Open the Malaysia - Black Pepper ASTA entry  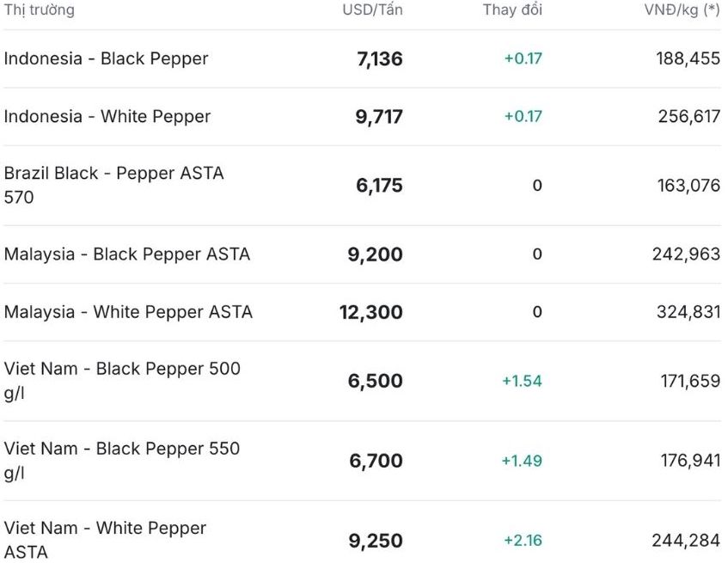127,254
